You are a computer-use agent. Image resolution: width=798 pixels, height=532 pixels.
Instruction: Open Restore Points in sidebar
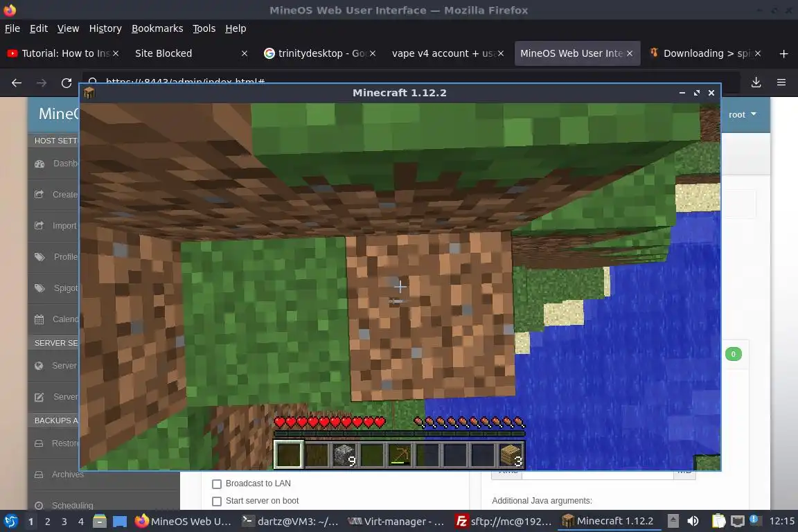[53, 443]
